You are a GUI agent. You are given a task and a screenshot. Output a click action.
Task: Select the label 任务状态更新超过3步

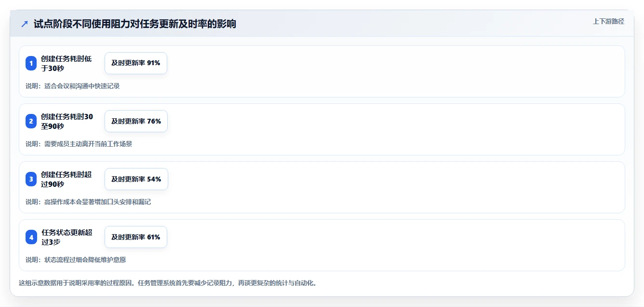(67, 237)
